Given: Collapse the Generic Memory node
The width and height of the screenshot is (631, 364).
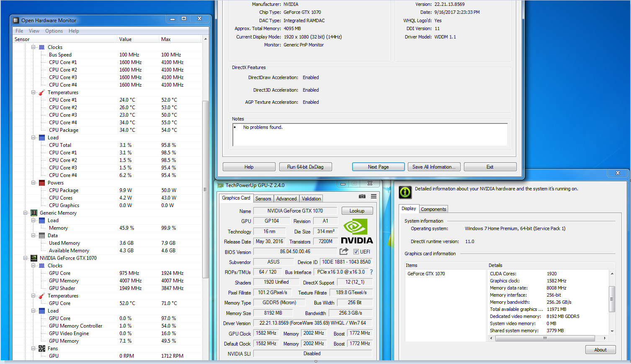Looking at the screenshot, I should (x=26, y=213).
